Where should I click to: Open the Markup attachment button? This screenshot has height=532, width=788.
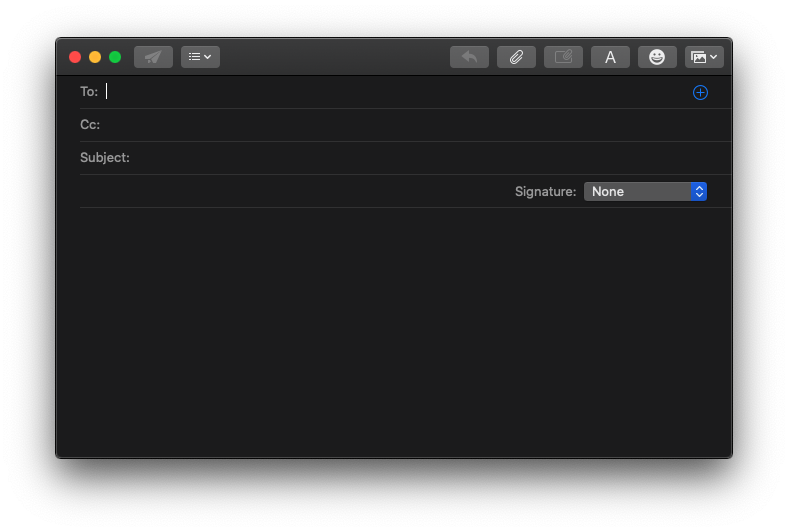pos(563,57)
